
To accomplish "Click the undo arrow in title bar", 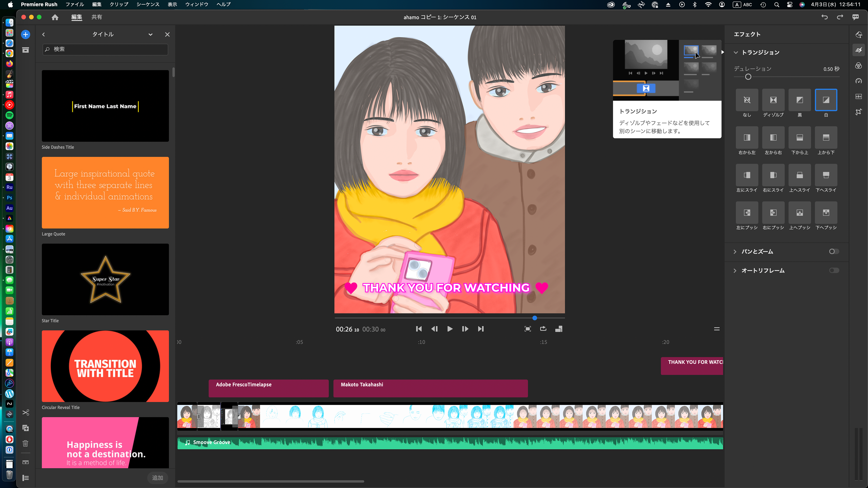I will click(825, 17).
